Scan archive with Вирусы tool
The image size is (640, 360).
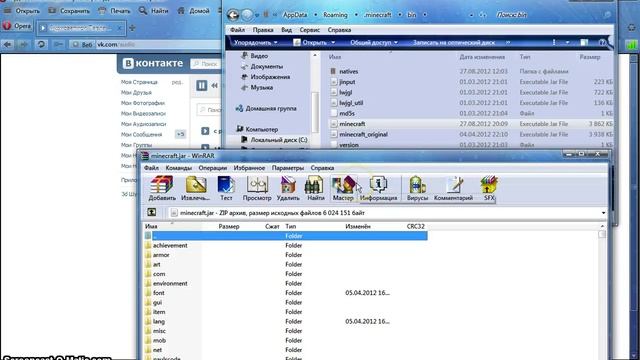coord(417,188)
